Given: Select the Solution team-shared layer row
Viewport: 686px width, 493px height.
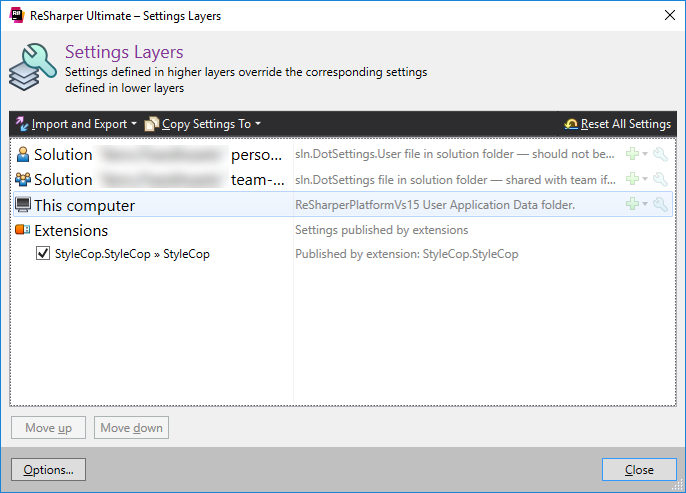Looking at the screenshot, I should (343, 179).
